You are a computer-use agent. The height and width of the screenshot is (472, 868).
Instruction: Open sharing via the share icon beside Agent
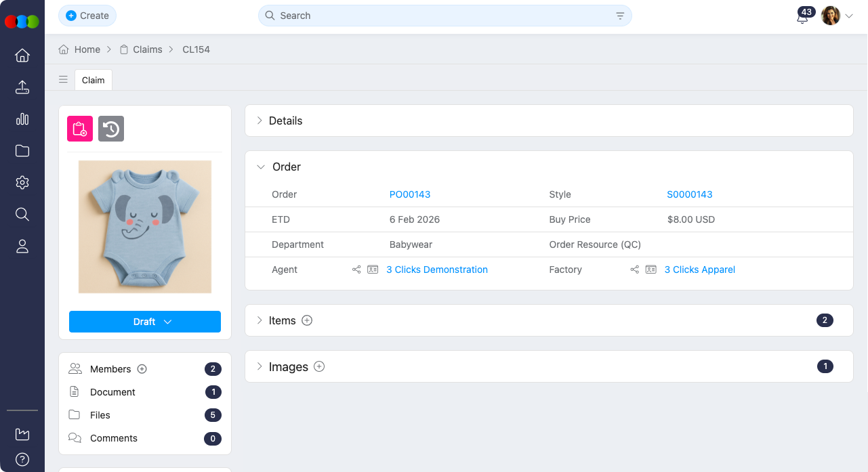(x=356, y=270)
